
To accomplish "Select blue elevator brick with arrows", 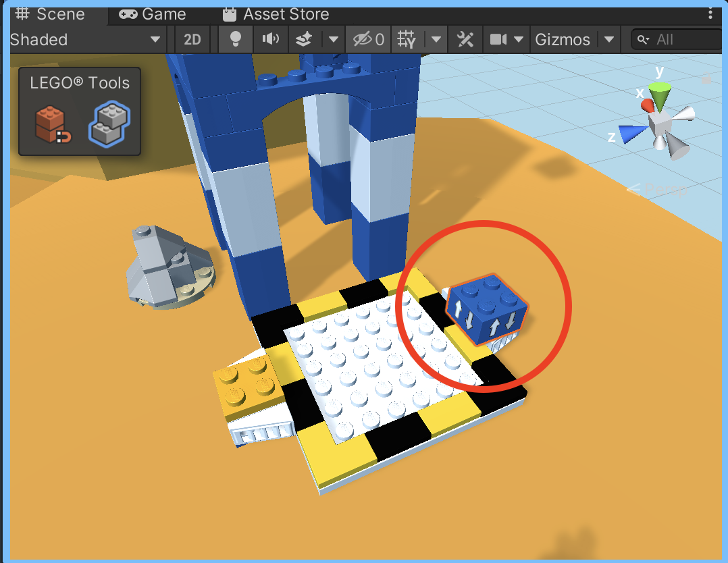I will click(x=488, y=310).
